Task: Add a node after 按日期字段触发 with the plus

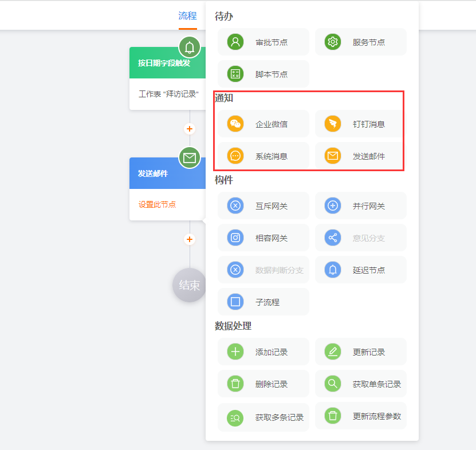Action: (190, 129)
